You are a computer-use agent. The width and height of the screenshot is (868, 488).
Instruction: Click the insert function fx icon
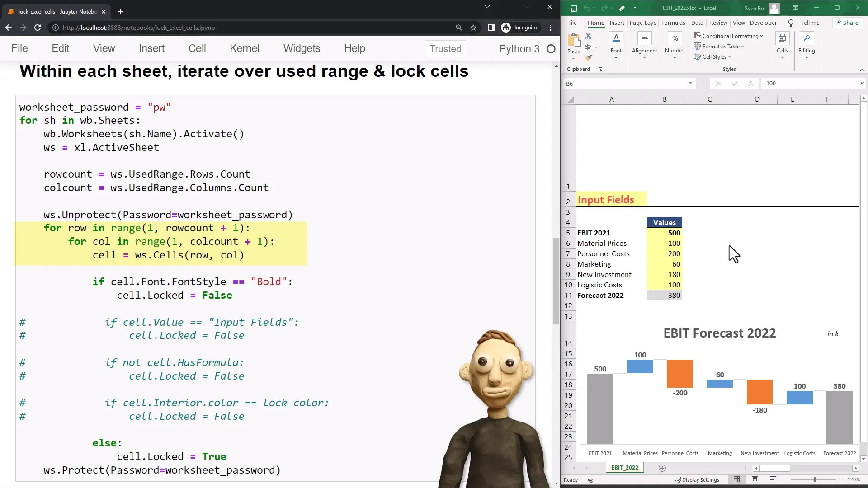point(750,84)
